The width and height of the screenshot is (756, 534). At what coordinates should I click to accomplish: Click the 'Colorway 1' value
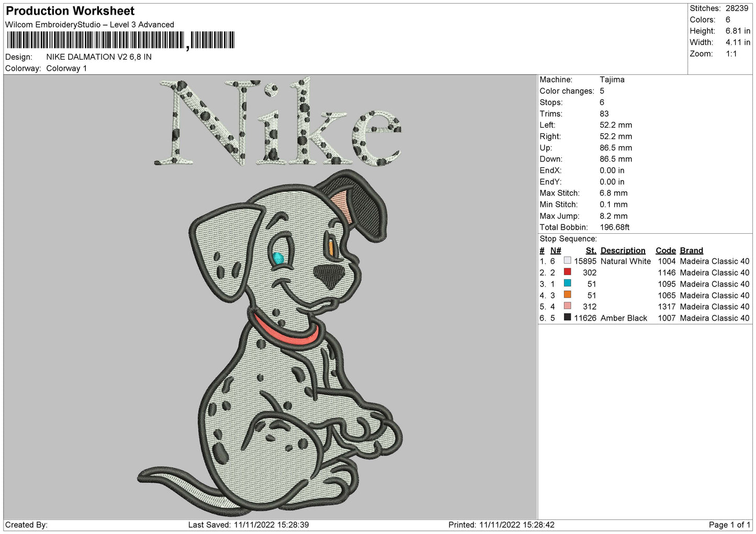pos(66,69)
